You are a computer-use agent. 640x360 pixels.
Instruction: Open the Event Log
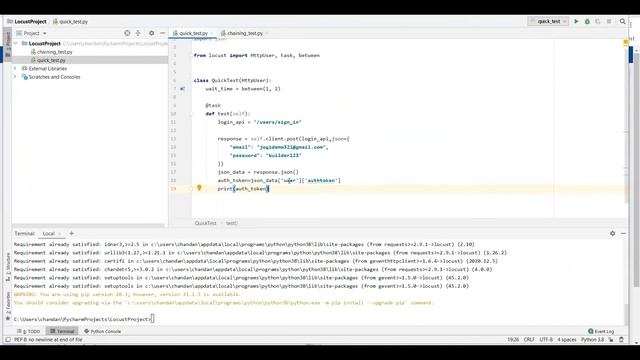601,331
